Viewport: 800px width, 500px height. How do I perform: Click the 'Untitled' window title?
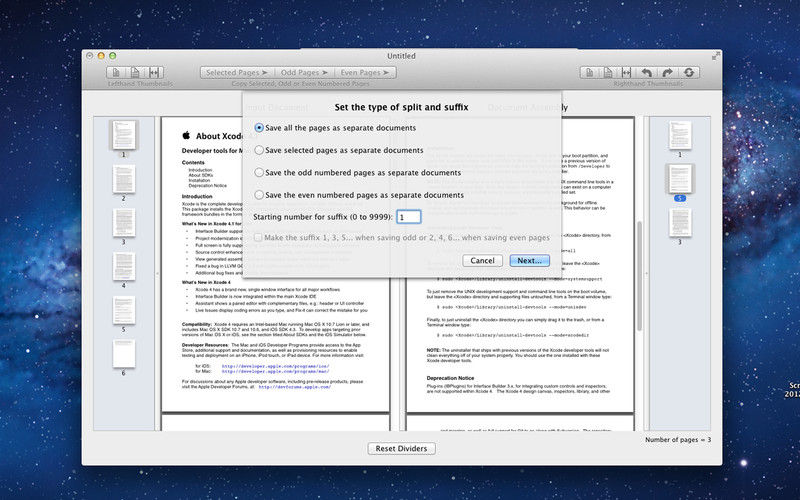(x=401, y=56)
